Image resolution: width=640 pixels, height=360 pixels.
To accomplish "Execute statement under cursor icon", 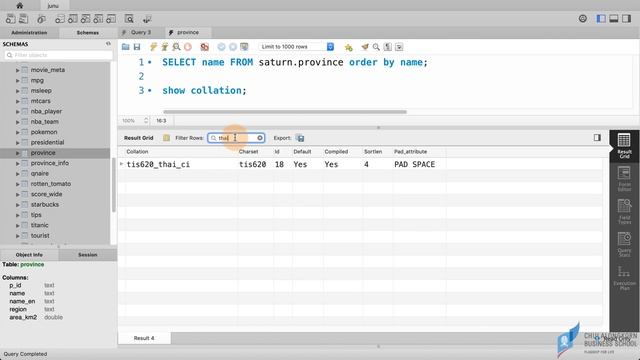I will (164, 47).
